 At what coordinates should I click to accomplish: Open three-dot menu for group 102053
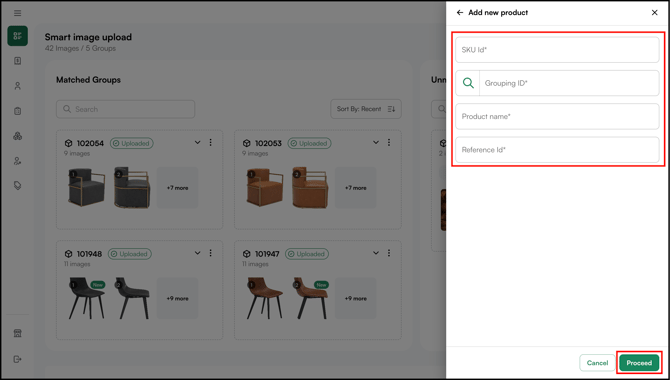[x=389, y=142]
